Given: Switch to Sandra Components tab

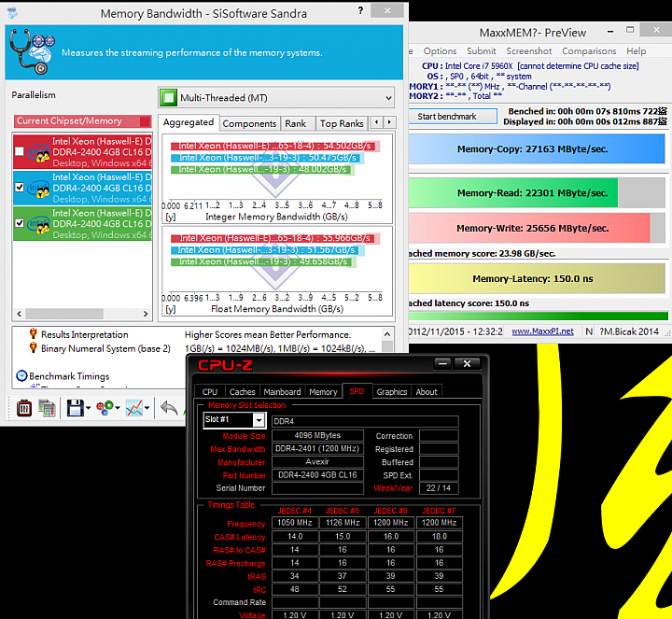Looking at the screenshot, I should tap(249, 124).
